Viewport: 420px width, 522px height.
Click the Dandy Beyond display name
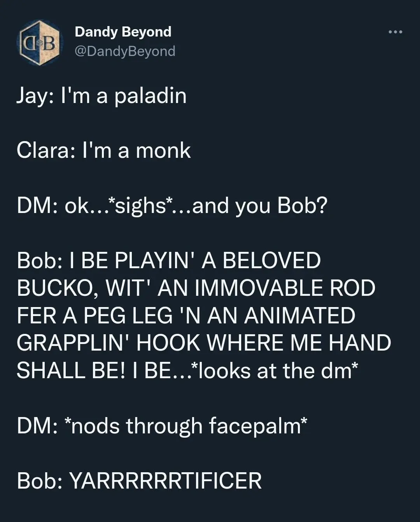[x=123, y=32]
